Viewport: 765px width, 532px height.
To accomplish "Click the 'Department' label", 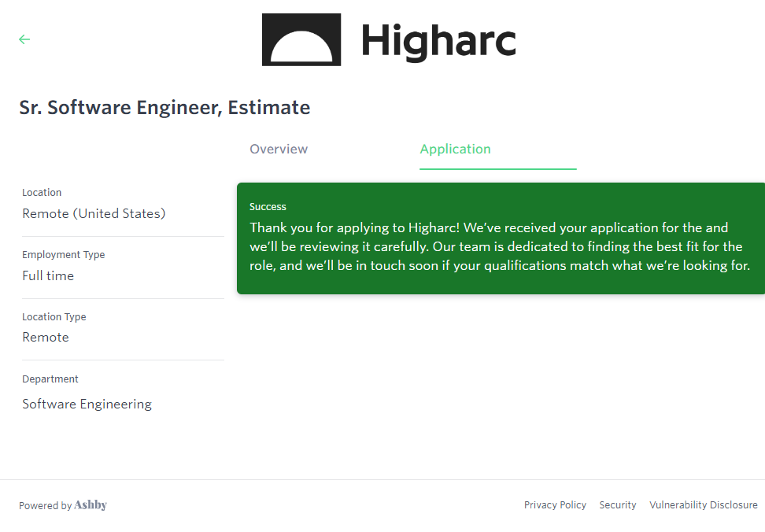I will tap(50, 379).
